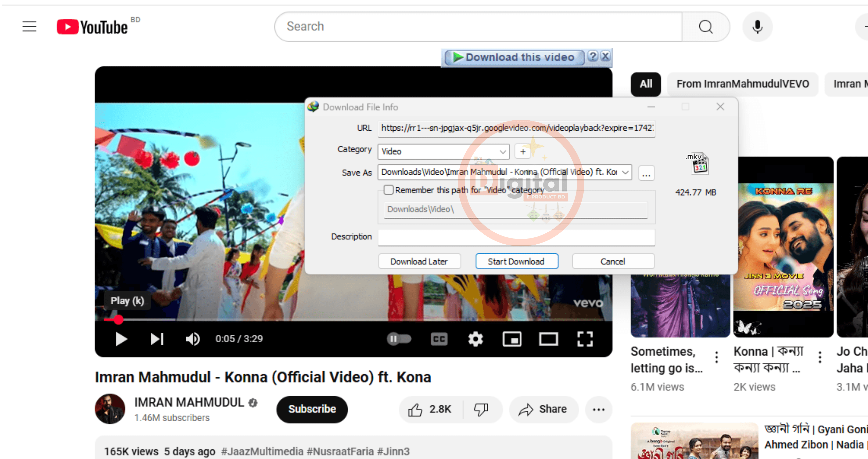Image resolution: width=868 pixels, height=459 pixels.
Task: Open player settings gear
Action: coord(476,339)
